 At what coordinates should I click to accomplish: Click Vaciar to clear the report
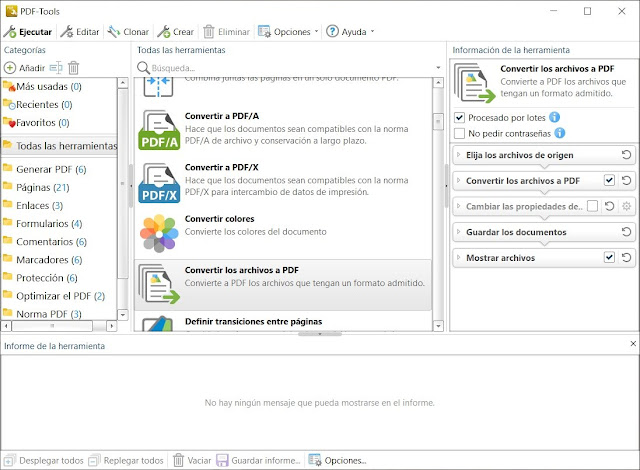pos(192,461)
